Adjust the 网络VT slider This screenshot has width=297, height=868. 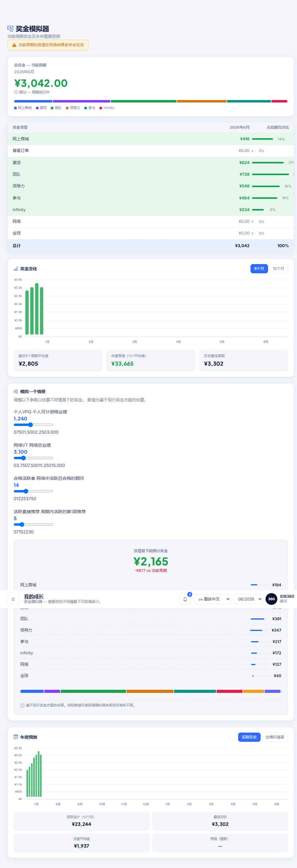click(x=33, y=458)
